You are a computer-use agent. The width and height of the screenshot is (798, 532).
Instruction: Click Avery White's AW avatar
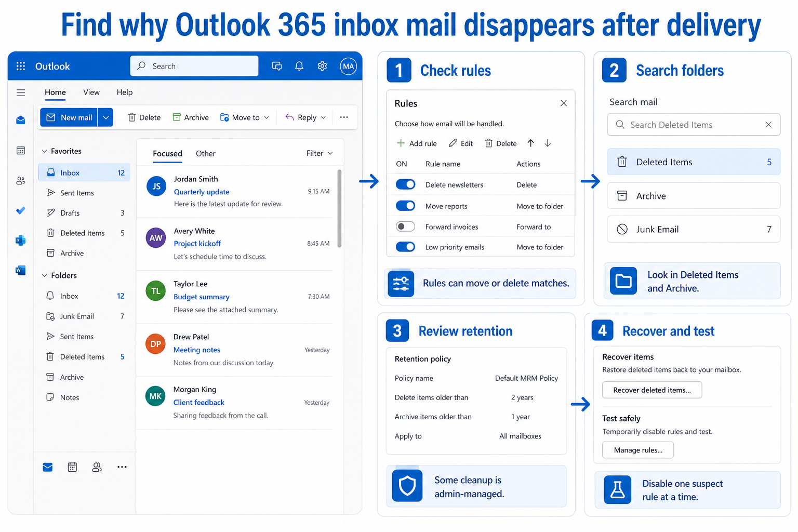(156, 237)
